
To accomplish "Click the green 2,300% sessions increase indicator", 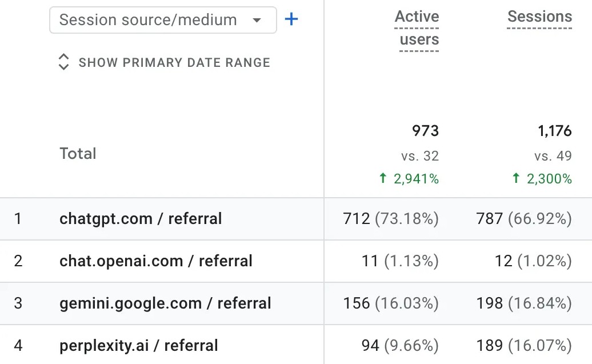I will coord(541,179).
